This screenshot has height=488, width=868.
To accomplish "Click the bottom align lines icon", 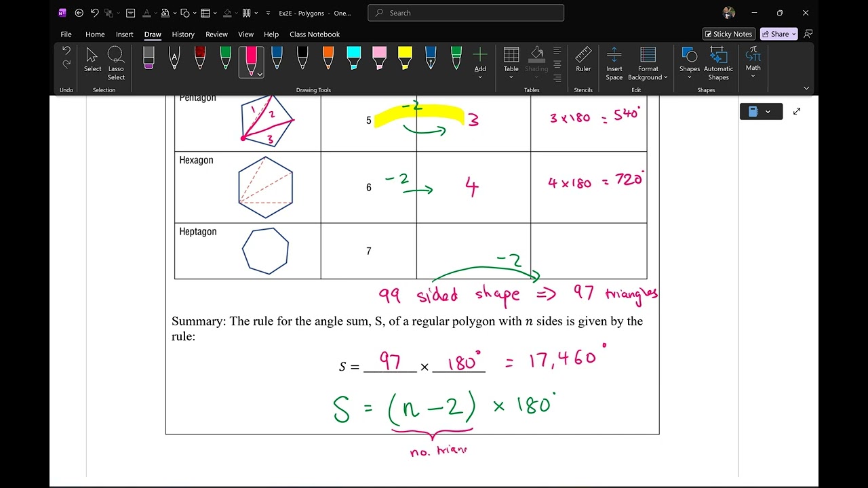I will [x=557, y=79].
